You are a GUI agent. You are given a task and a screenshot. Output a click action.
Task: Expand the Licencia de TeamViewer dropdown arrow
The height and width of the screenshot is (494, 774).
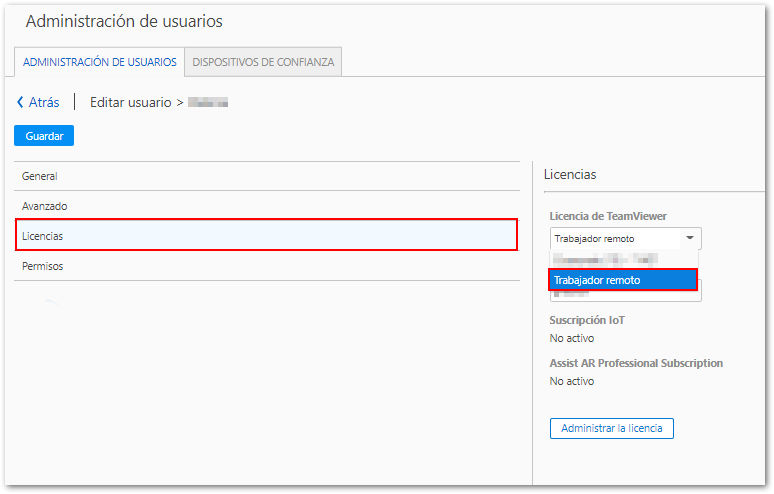(x=690, y=238)
